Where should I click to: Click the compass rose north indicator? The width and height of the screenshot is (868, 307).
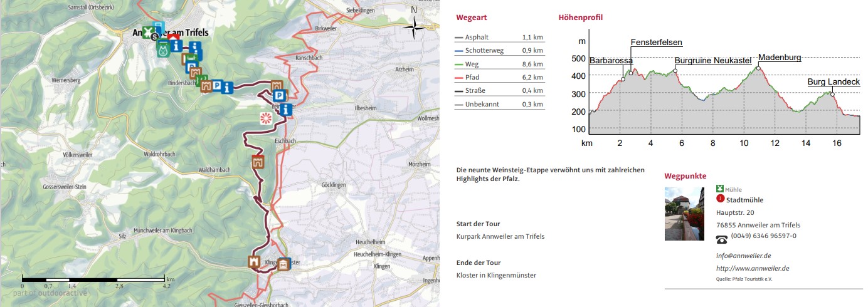click(413, 26)
